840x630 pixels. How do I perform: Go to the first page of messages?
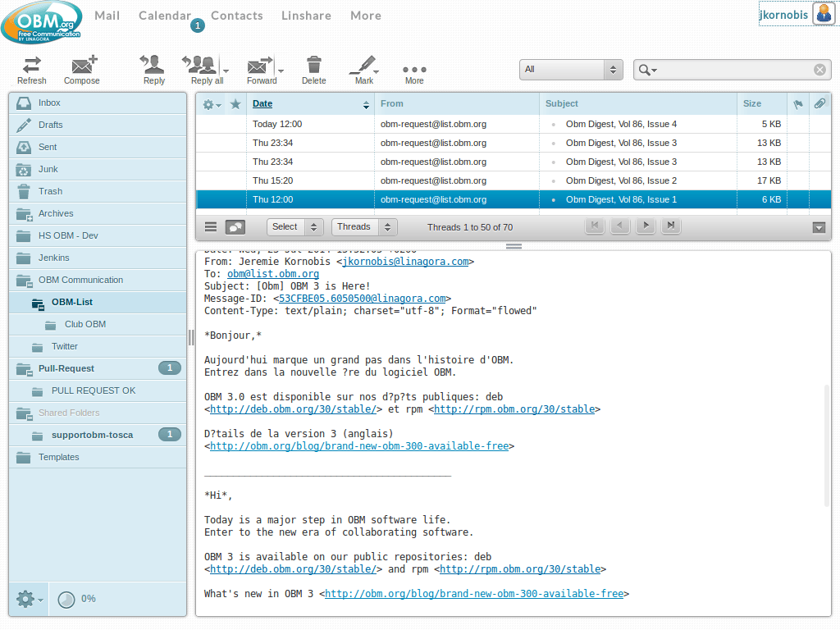[595, 226]
